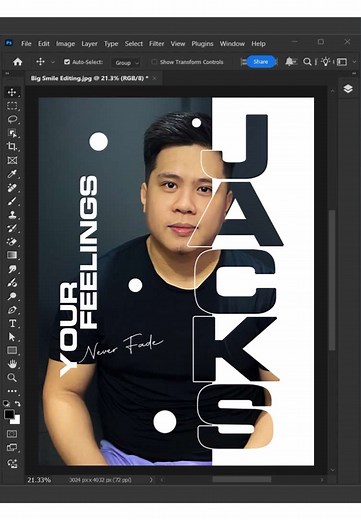The image size is (361, 520).
Task: Click the zoom level field showing 21.33%
Action: point(39,480)
